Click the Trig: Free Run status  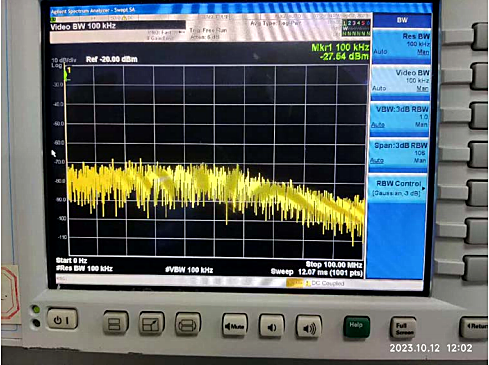click(x=208, y=30)
